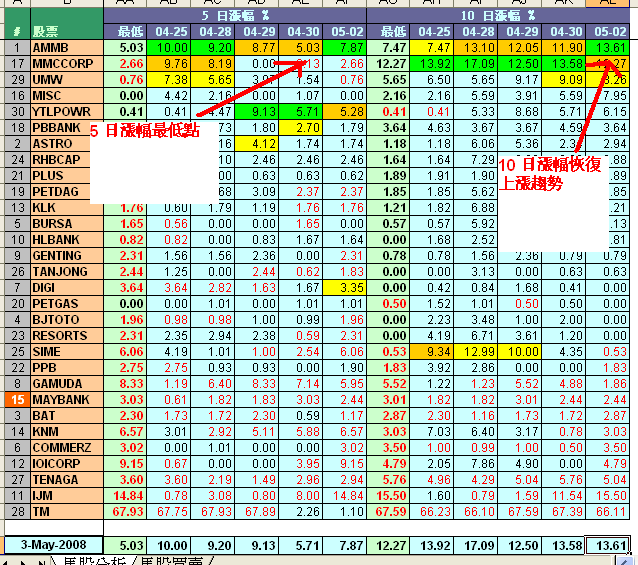
Task: Click the 05-02 header under 10 日漲幅
Action: coord(605,32)
